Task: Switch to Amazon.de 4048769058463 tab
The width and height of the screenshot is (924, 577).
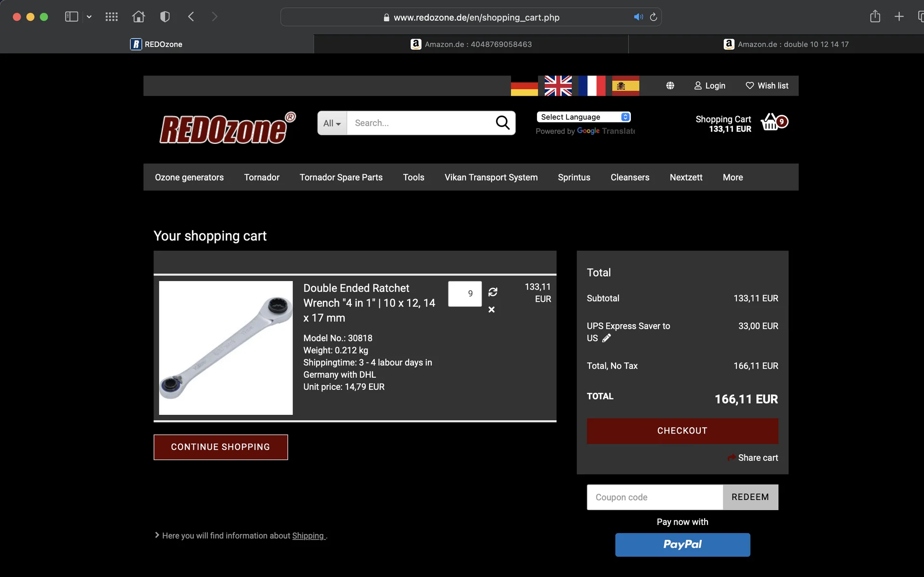Action: 471,44
